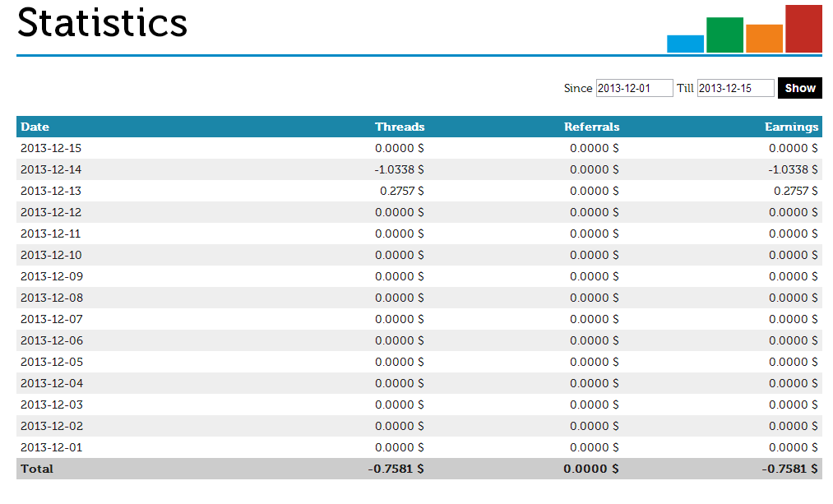Select the 2013-12-14 date cell
Viewport: 833px width, 504px height.
coord(51,169)
